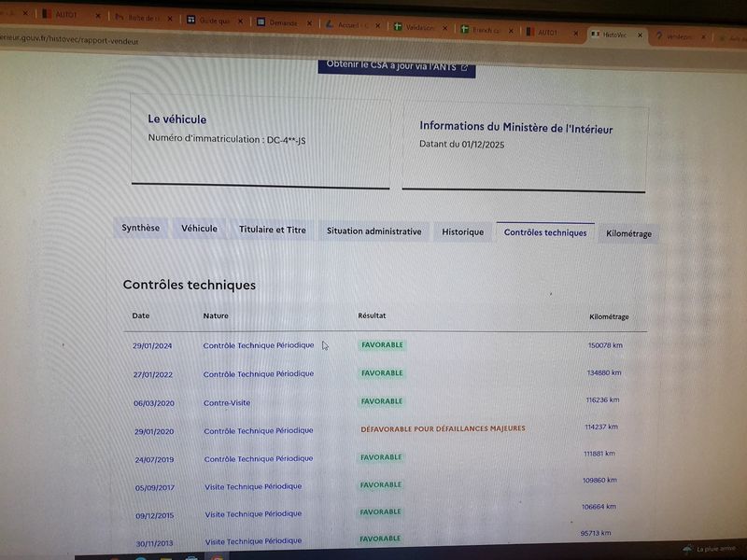Click the date 29/01/2020
The height and width of the screenshot is (560, 747).
154,432
